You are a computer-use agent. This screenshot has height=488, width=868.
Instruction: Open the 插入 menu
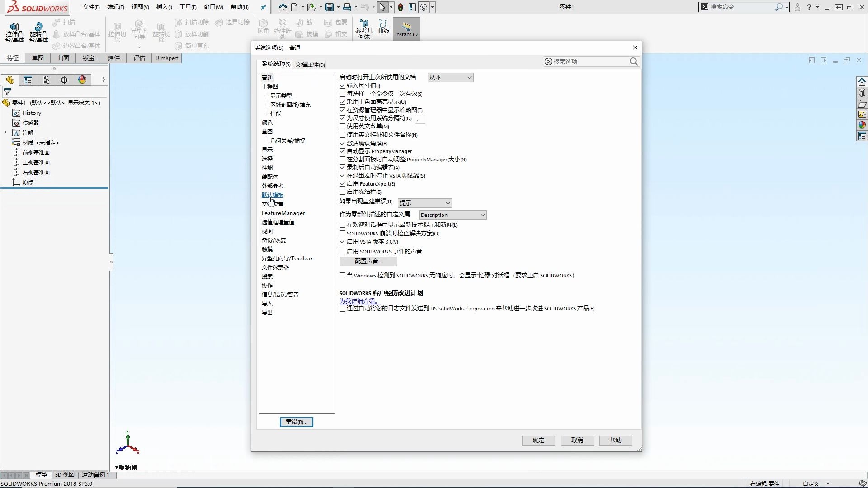coord(164,7)
